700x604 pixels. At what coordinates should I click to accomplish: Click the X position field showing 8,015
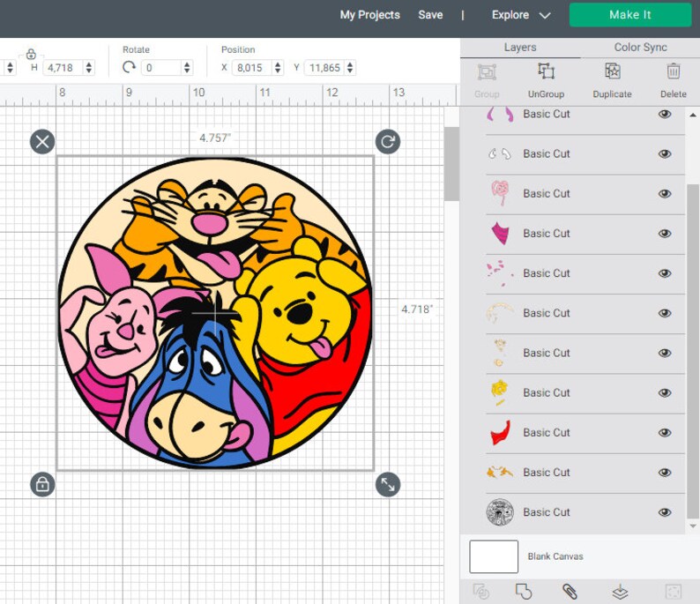click(253, 67)
